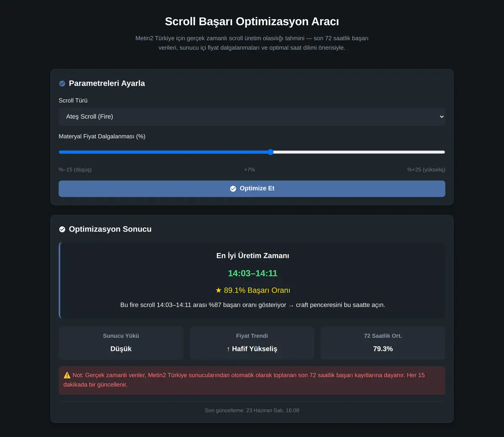This screenshot has height=437, width=504.
Task: Click the Fiyat Trendi card
Action: [252, 342]
